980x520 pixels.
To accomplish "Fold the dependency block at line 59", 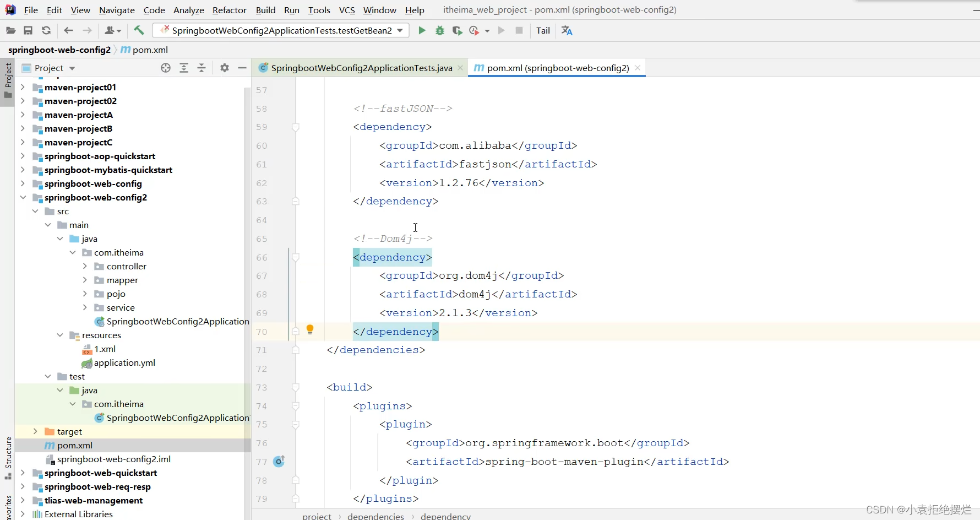I will (296, 127).
